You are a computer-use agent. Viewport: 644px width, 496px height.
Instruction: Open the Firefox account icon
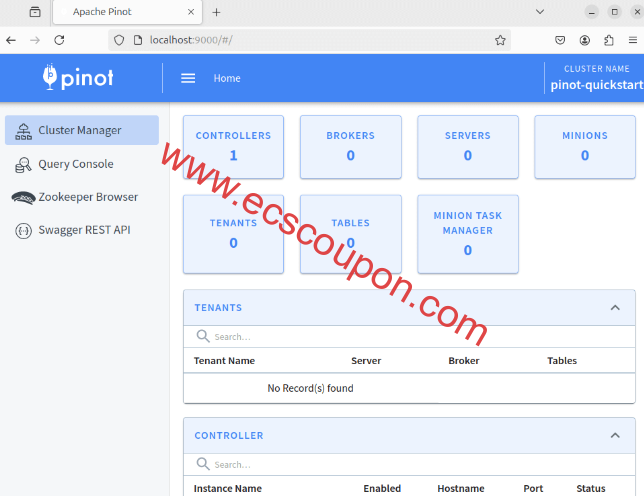[584, 40]
